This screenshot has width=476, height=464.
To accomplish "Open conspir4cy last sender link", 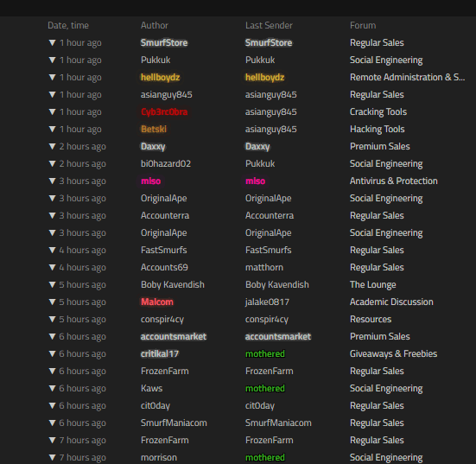I will point(267,320).
